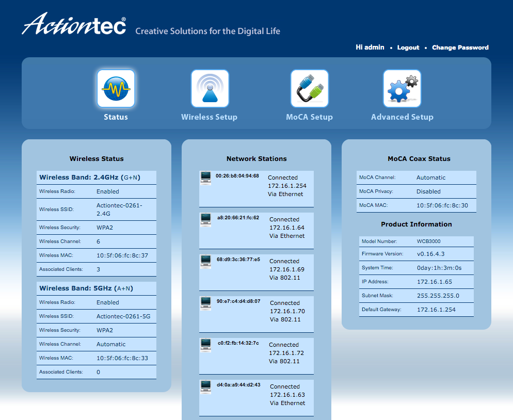Click the 2.4GHz SSID Actiontec-0261-2.4G value
Viewport: 513px width, 420px height.
click(119, 209)
